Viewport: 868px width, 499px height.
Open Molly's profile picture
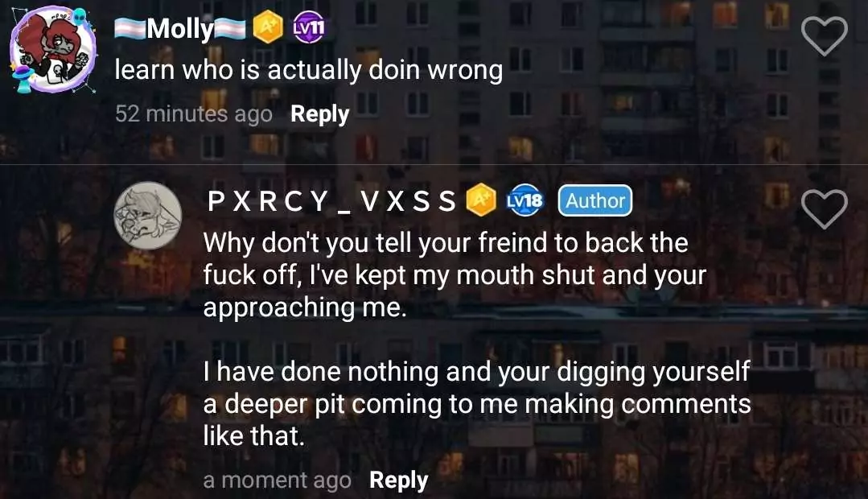[54, 49]
